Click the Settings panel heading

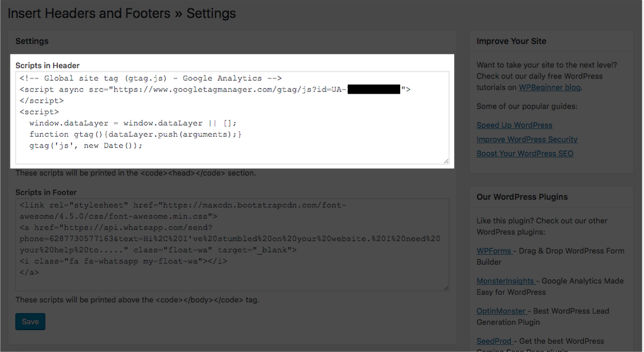pos(32,41)
